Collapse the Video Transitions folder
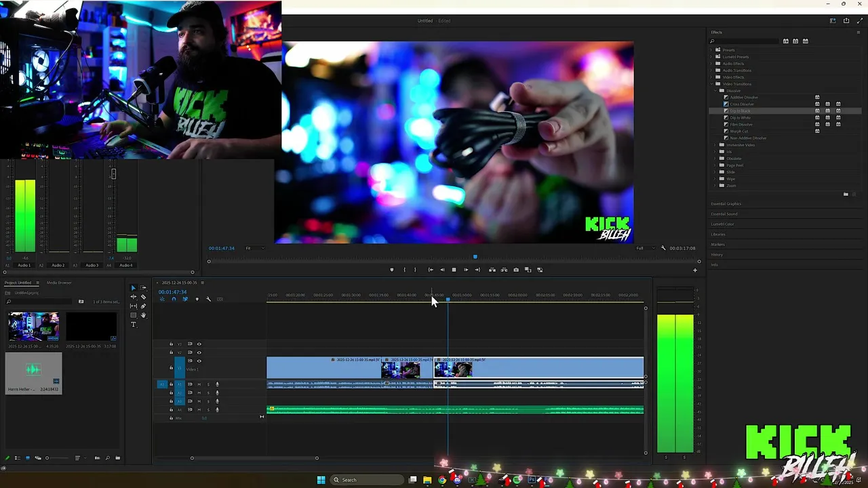868x488 pixels. 711,84
